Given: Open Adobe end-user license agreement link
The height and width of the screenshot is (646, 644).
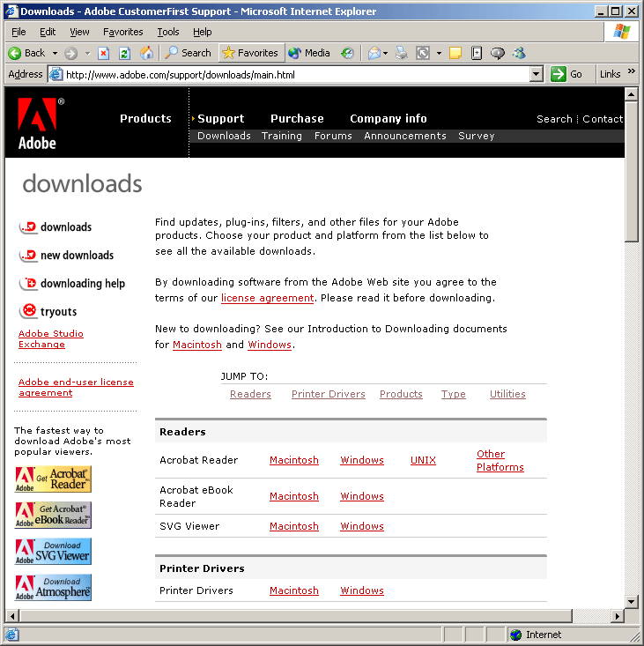Looking at the screenshot, I should pyautogui.click(x=76, y=387).
